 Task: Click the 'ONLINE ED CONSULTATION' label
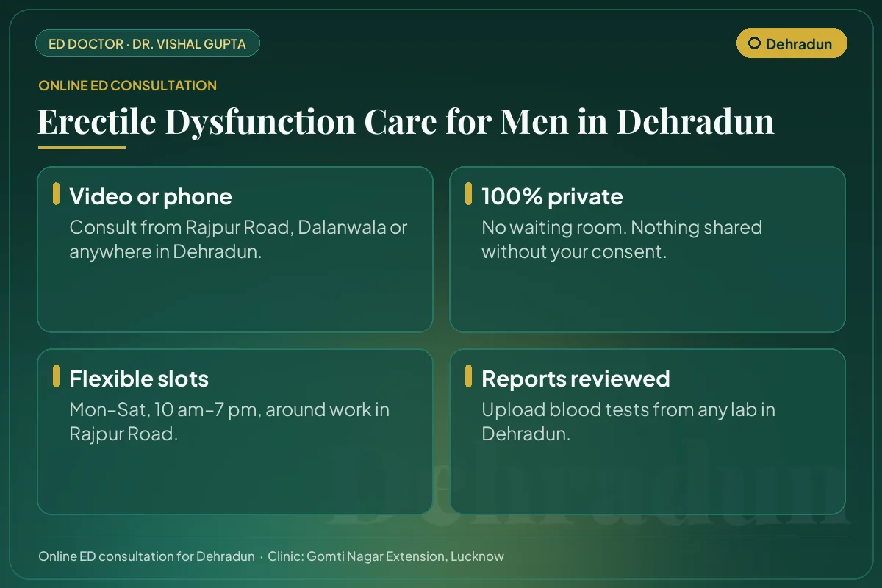[127, 85]
